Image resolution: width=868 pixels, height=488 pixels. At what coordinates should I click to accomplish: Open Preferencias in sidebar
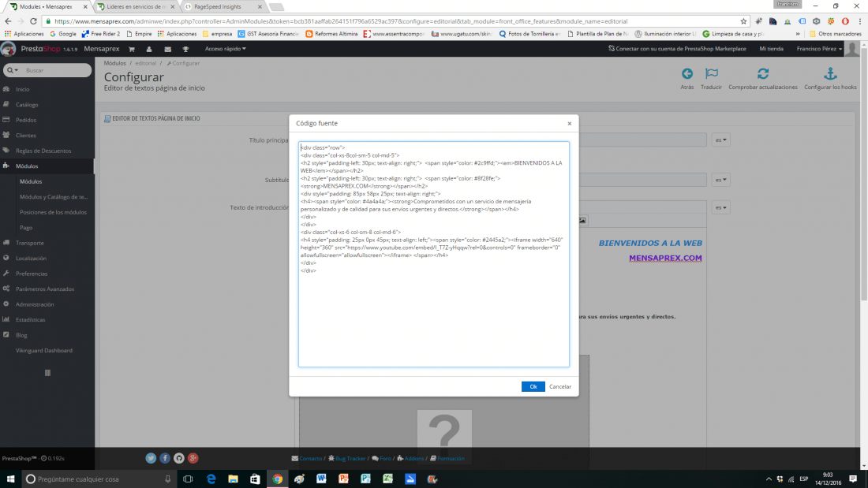32,274
